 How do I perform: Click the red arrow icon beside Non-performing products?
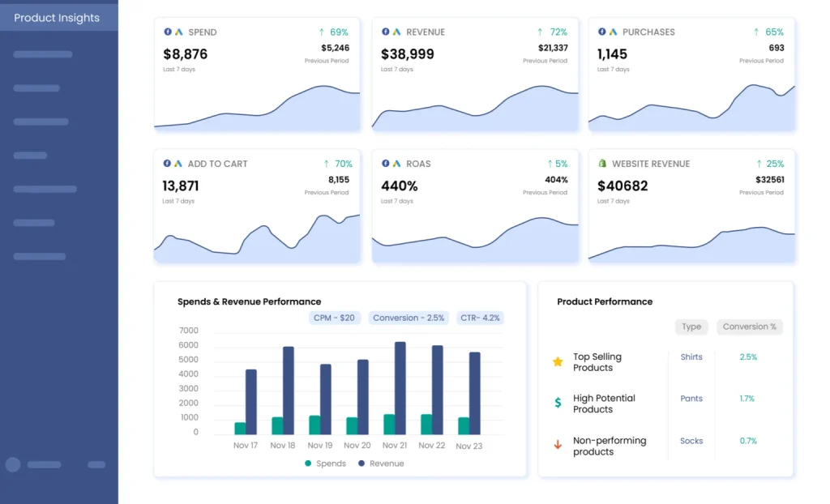click(557, 445)
